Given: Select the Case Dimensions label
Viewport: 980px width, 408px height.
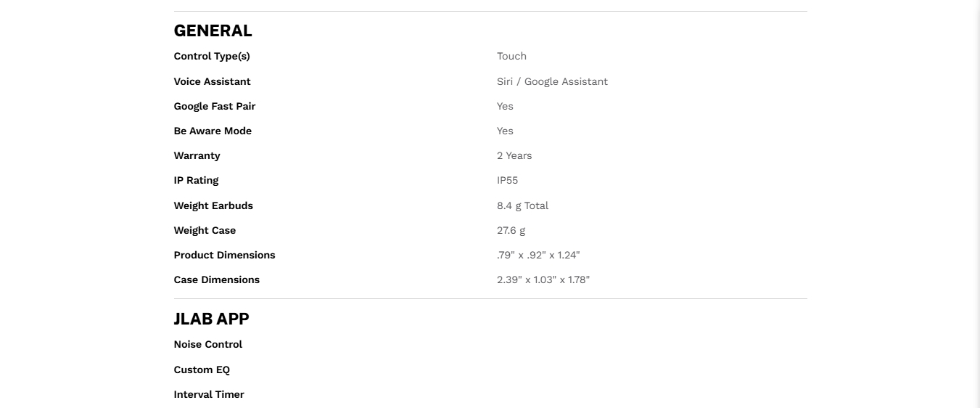Looking at the screenshot, I should point(216,280).
